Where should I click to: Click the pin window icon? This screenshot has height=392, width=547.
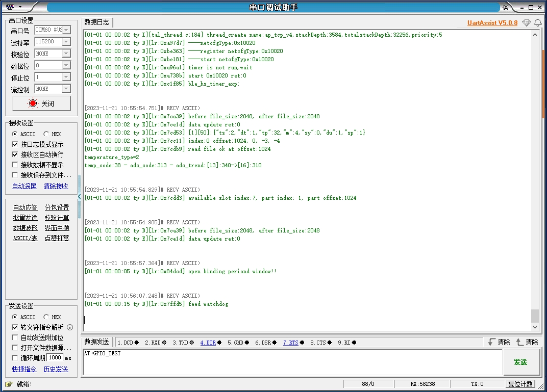(505, 7)
